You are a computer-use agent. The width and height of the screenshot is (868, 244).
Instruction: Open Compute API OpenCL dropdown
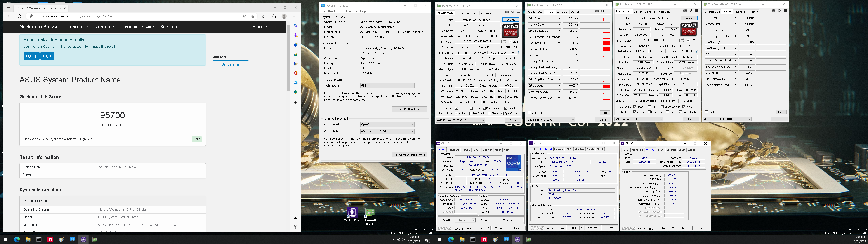click(x=387, y=124)
